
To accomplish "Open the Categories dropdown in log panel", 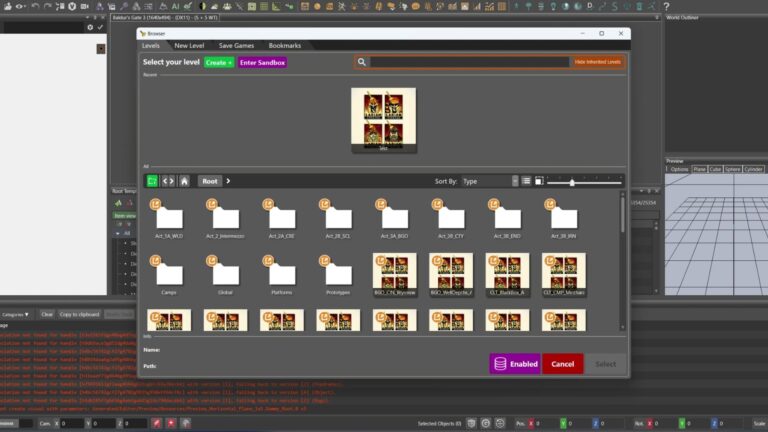I will [15, 314].
